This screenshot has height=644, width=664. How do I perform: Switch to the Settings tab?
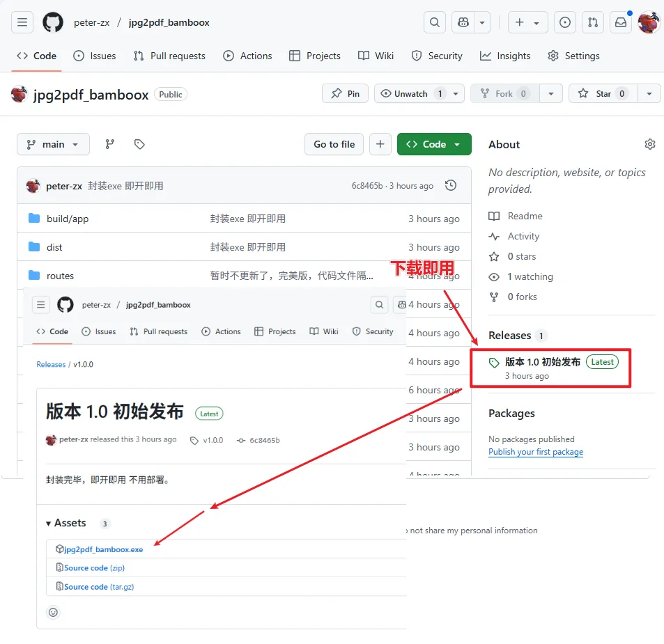(574, 56)
